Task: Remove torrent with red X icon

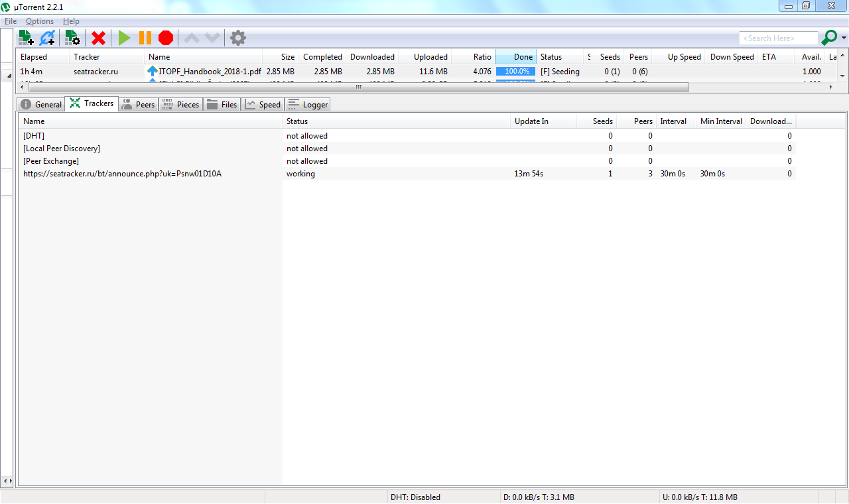Action: pos(98,38)
